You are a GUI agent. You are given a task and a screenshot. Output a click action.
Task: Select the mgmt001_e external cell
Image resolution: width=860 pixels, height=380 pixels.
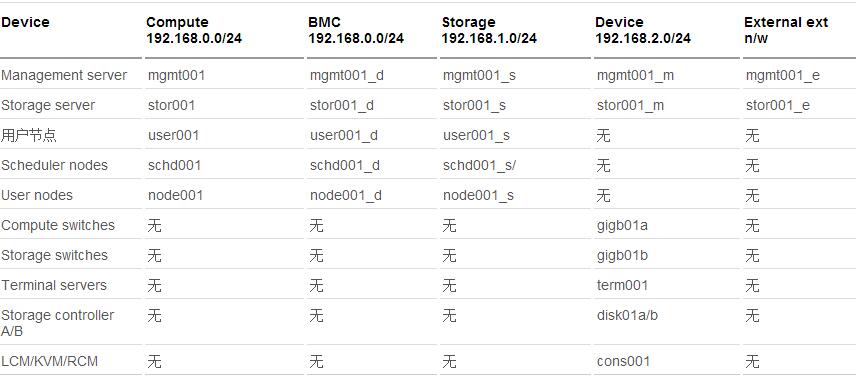point(782,75)
